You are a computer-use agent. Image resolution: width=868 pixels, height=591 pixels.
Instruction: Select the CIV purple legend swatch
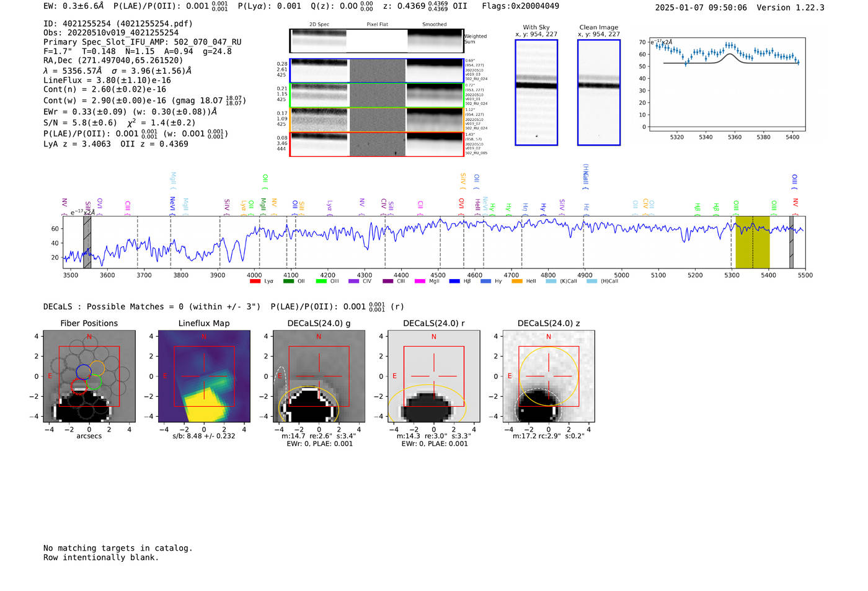[354, 282]
